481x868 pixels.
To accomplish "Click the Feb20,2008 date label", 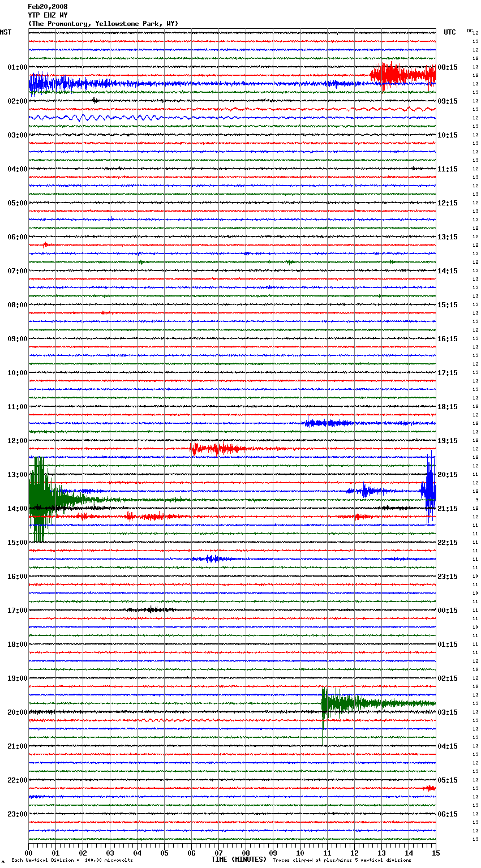I will pos(48,7).
